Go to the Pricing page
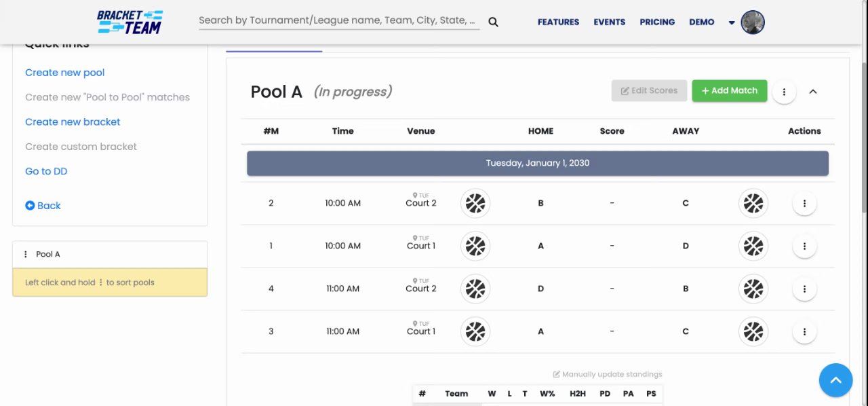 [657, 22]
